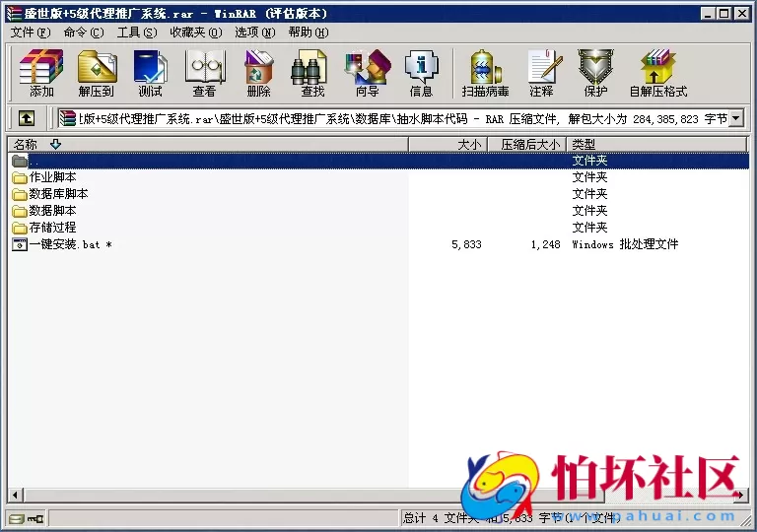Minimize the WinRAR window
This screenshot has width=757, height=532.
[708, 14]
